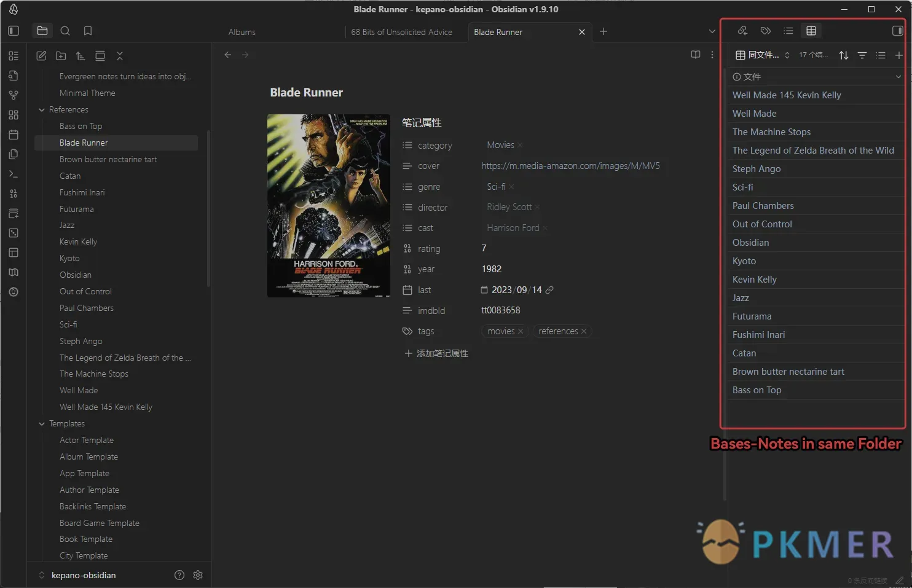Show backlinks tab in right sidebar
This screenshot has height=588, width=912.
pos(742,31)
